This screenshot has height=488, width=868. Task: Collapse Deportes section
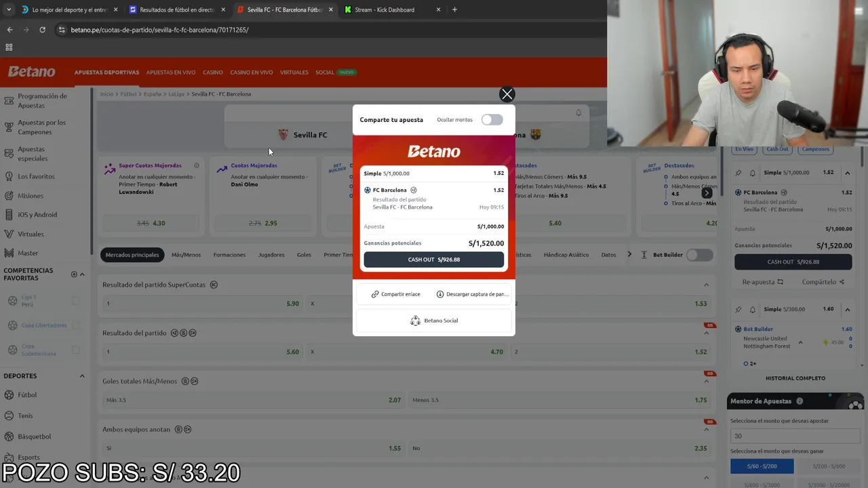pos(82,376)
